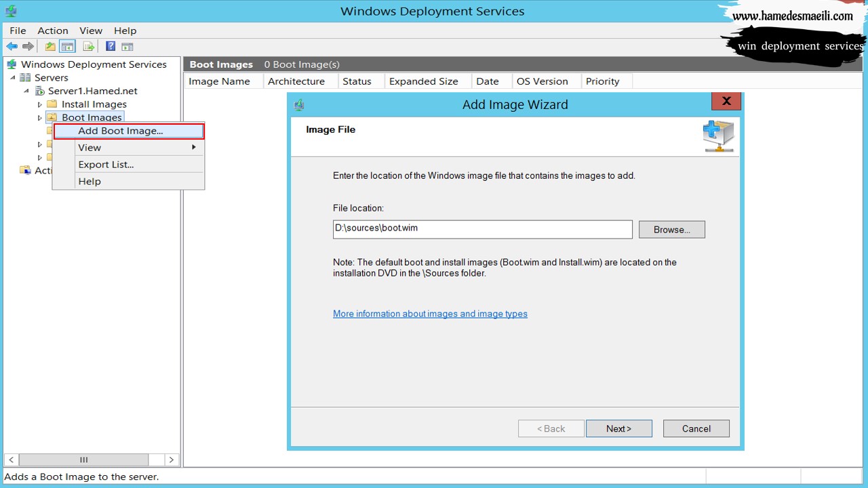Open the View menu in menu bar

click(91, 30)
